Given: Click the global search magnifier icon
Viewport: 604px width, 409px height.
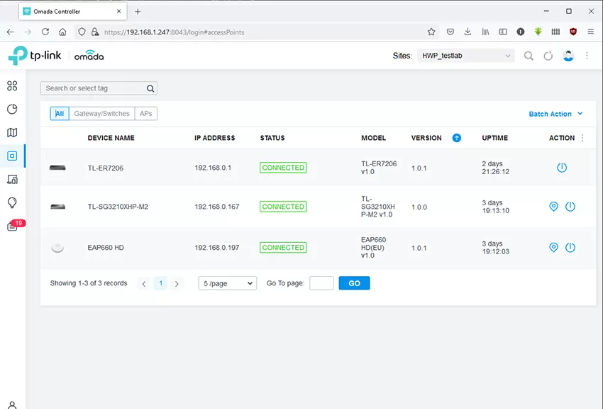Looking at the screenshot, I should point(528,56).
